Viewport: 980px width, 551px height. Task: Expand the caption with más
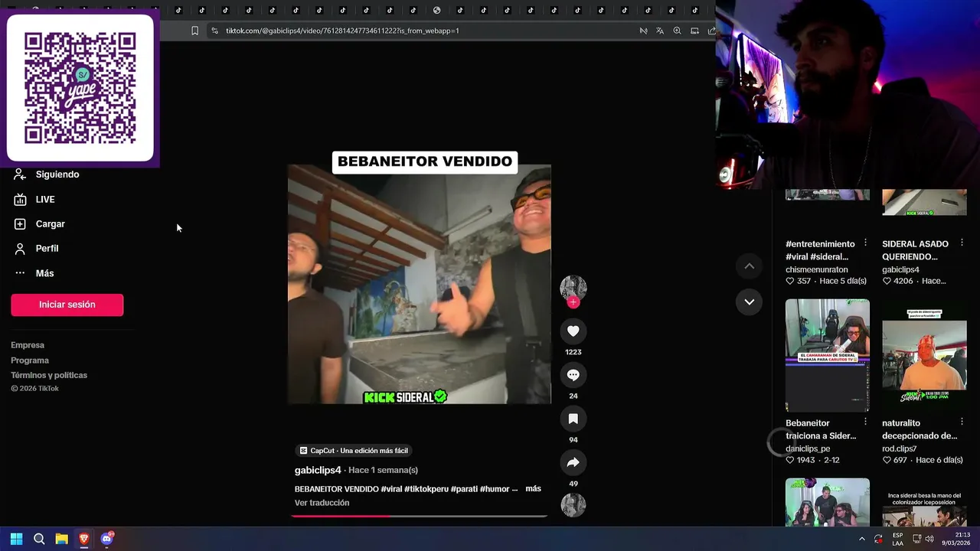pyautogui.click(x=533, y=488)
